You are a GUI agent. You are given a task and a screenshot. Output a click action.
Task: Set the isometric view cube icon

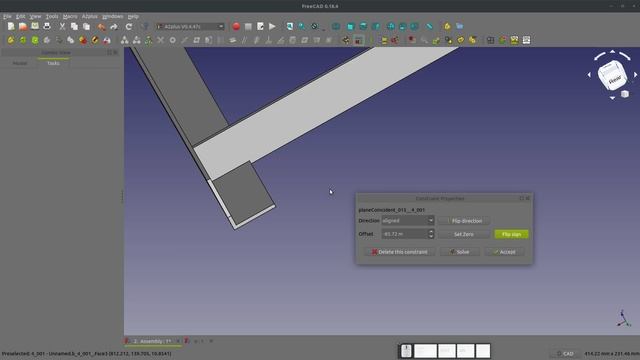[x=336, y=27]
